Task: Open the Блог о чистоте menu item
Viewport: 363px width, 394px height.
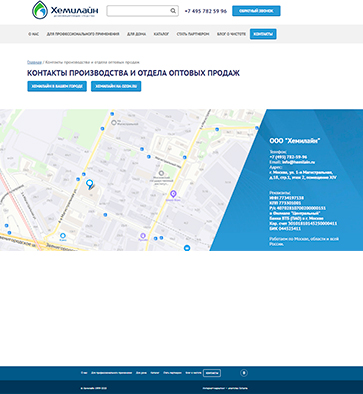Action: point(231,34)
